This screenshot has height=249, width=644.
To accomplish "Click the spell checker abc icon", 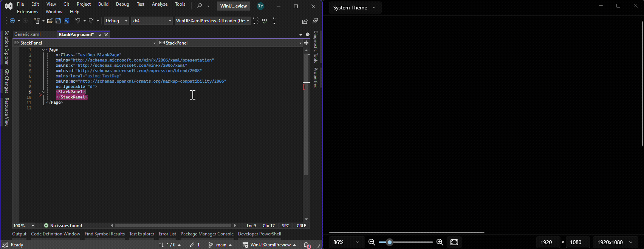I will (x=264, y=21).
